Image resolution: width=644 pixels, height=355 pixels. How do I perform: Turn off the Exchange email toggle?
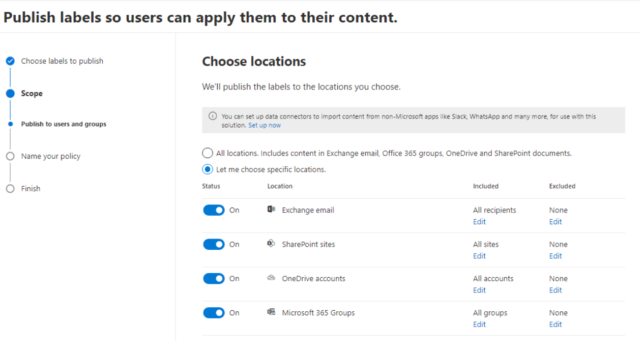click(214, 211)
